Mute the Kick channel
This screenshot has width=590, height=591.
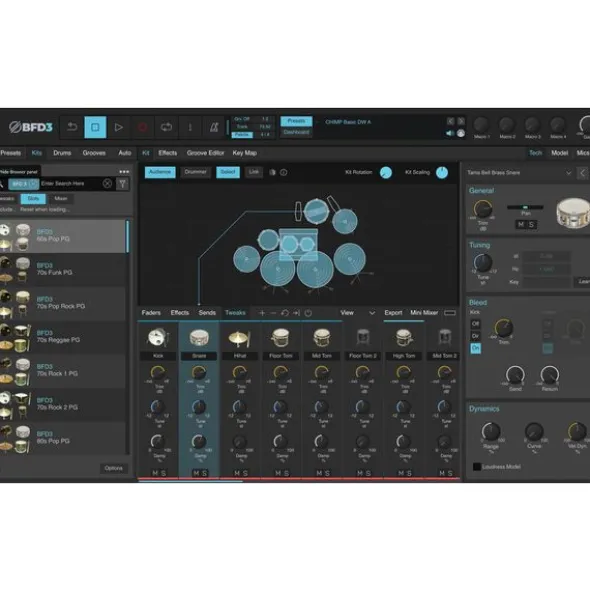pos(155,473)
